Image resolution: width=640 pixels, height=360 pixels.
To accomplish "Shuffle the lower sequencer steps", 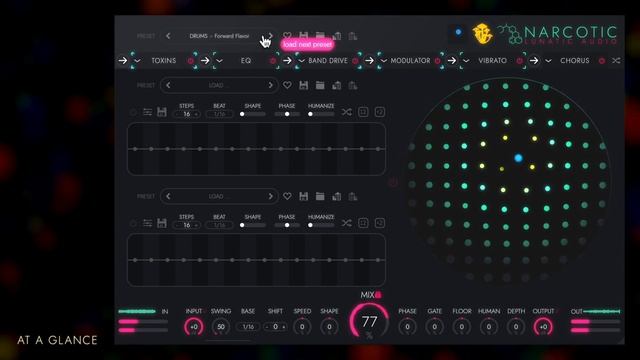I will pos(347,223).
